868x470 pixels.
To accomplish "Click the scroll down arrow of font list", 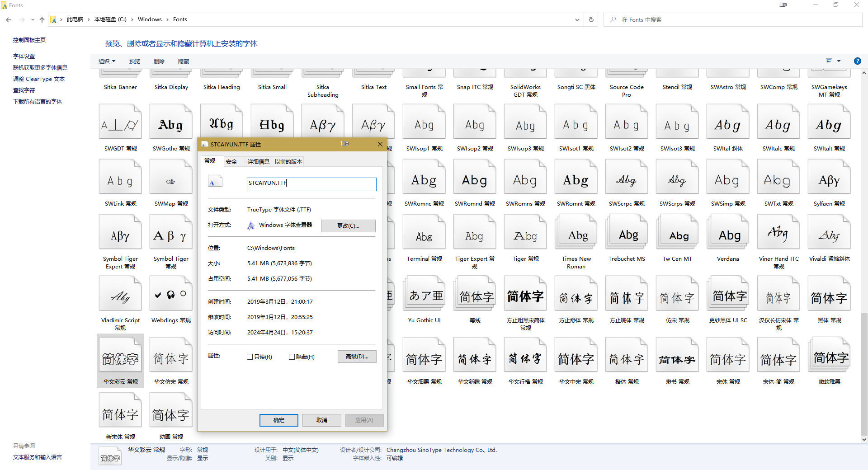I will coord(864,439).
